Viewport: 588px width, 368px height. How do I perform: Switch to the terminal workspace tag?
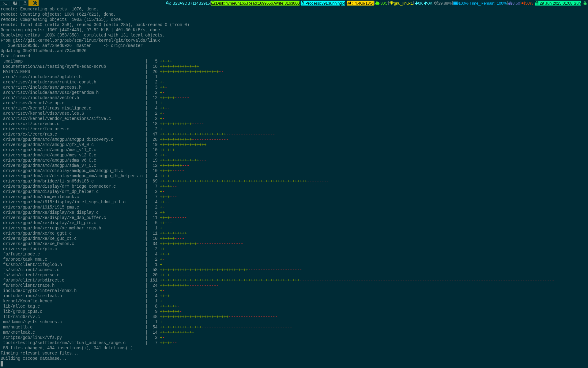[5, 3]
